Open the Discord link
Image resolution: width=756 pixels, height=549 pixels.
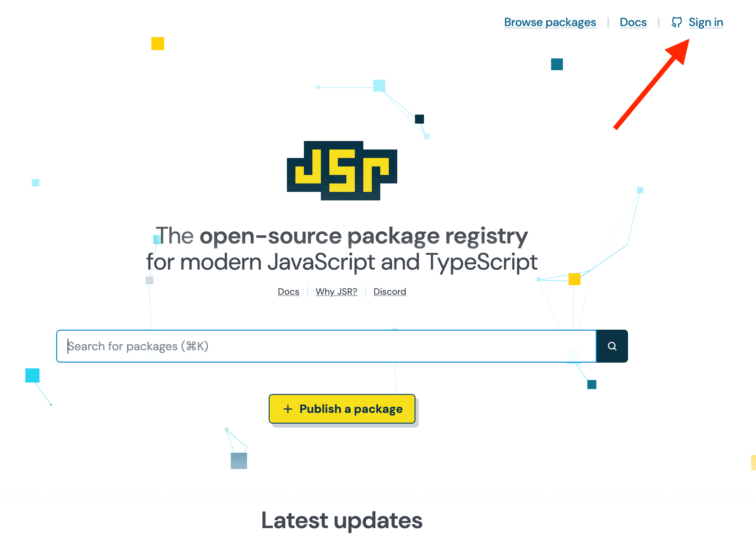click(x=390, y=292)
